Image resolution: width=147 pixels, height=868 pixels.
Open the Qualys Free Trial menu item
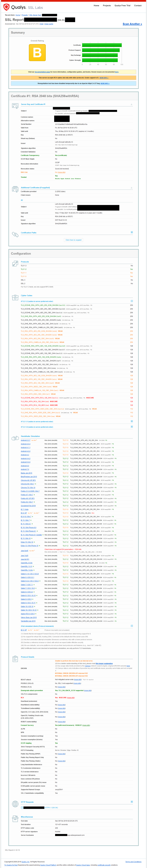[122, 5]
